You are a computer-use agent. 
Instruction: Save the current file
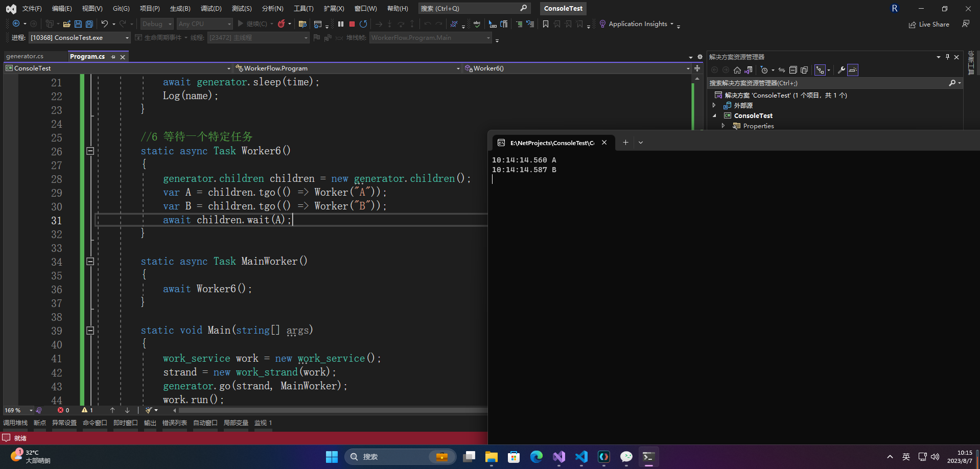click(78, 24)
